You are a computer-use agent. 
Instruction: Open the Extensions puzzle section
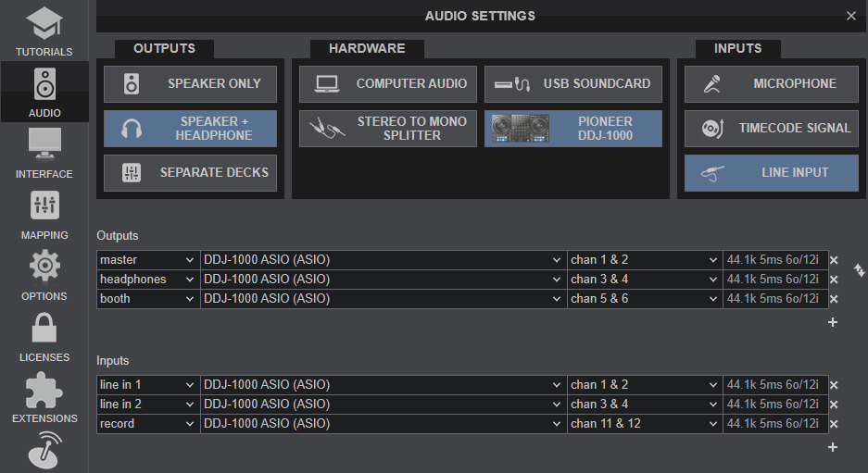pyautogui.click(x=44, y=398)
